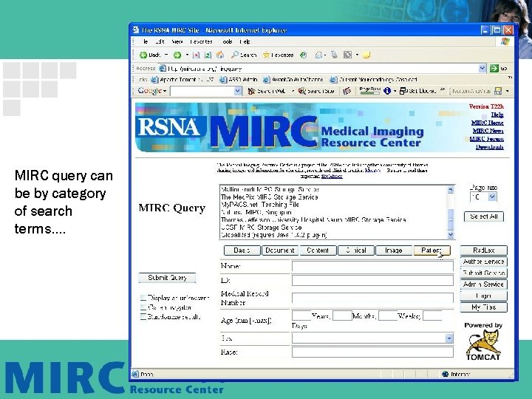Click the yellow note icon in toolbar
The width and height of the screenshot is (532, 399).
point(366,55)
